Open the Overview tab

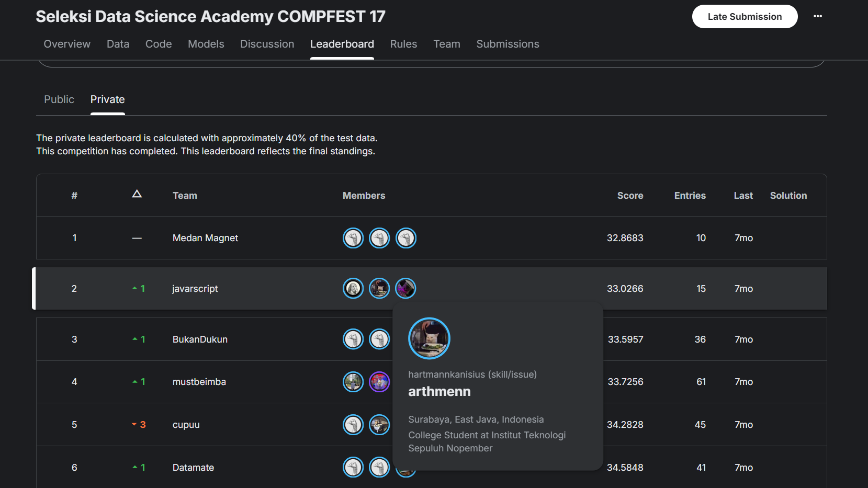[67, 44]
